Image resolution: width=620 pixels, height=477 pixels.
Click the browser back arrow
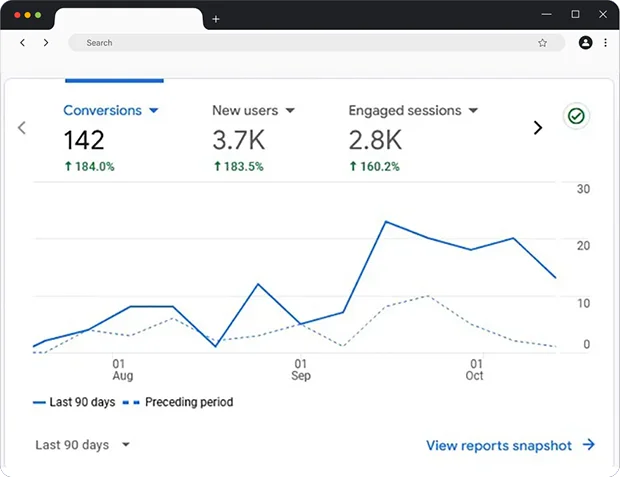point(22,43)
